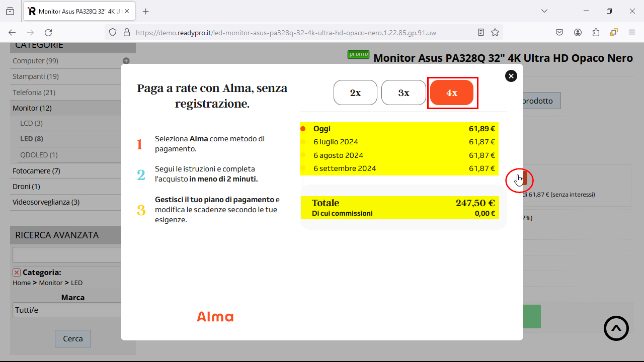Select the 4x installment option
This screenshot has width=644, height=362.
[452, 93]
